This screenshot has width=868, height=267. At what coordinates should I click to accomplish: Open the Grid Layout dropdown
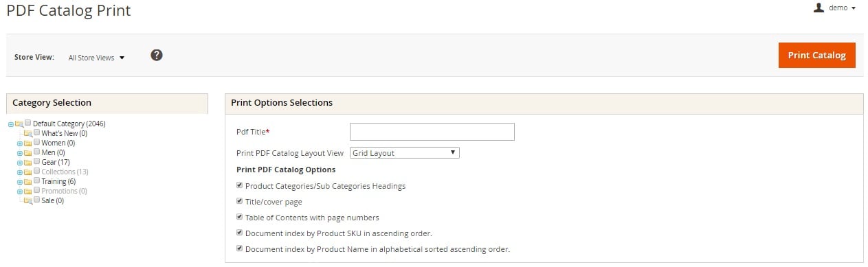pyautogui.click(x=405, y=153)
